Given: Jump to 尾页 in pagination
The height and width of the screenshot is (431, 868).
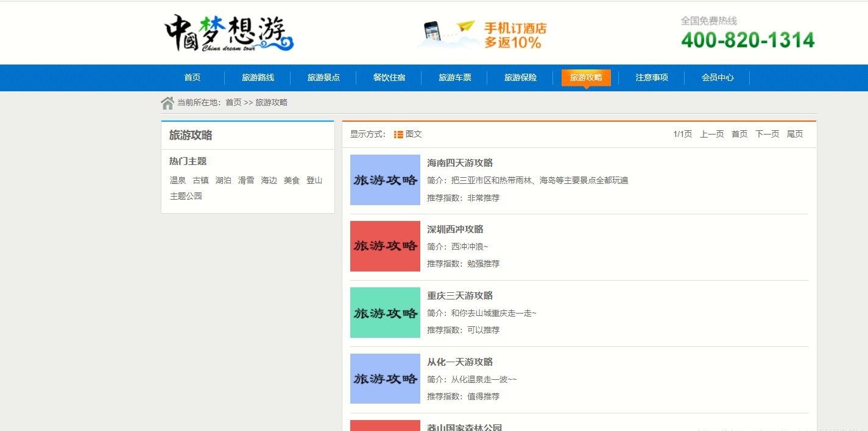Looking at the screenshot, I should coord(795,135).
